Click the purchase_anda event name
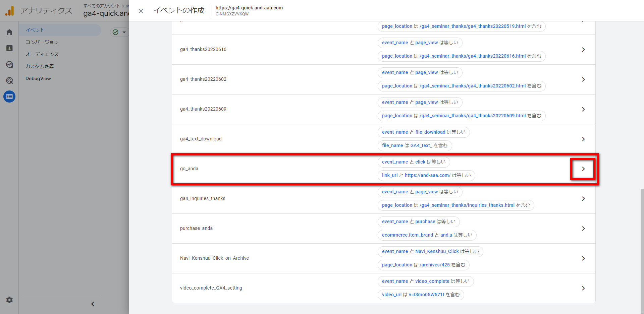Screen dimensions: 644x314 tap(196, 228)
